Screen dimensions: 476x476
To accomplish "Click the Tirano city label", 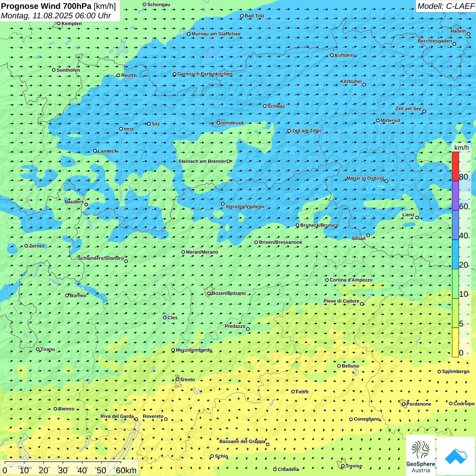I will [48, 349].
